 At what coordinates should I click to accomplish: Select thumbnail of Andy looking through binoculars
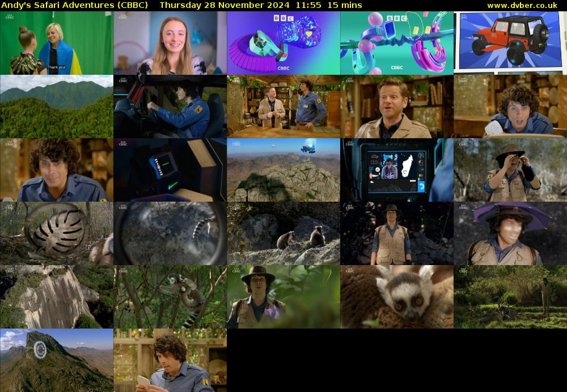click(x=510, y=170)
